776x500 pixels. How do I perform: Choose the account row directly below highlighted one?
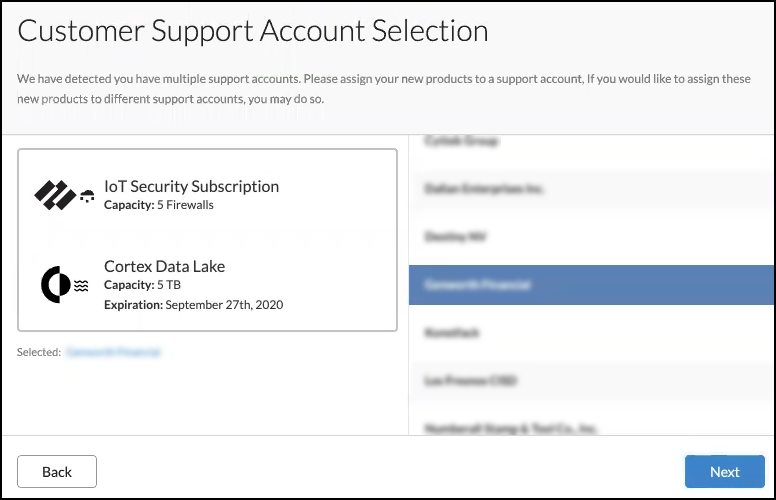pyautogui.click(x=591, y=333)
